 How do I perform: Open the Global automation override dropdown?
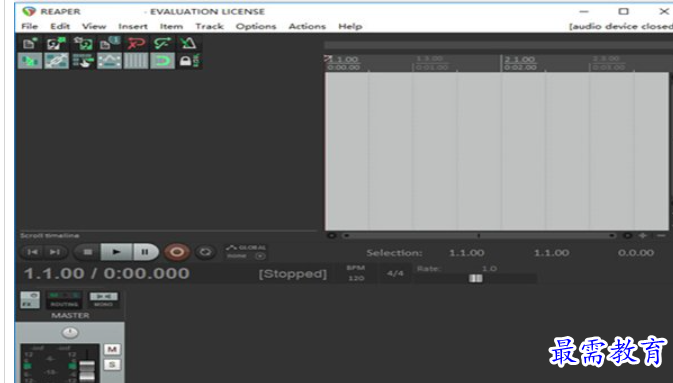click(246, 252)
